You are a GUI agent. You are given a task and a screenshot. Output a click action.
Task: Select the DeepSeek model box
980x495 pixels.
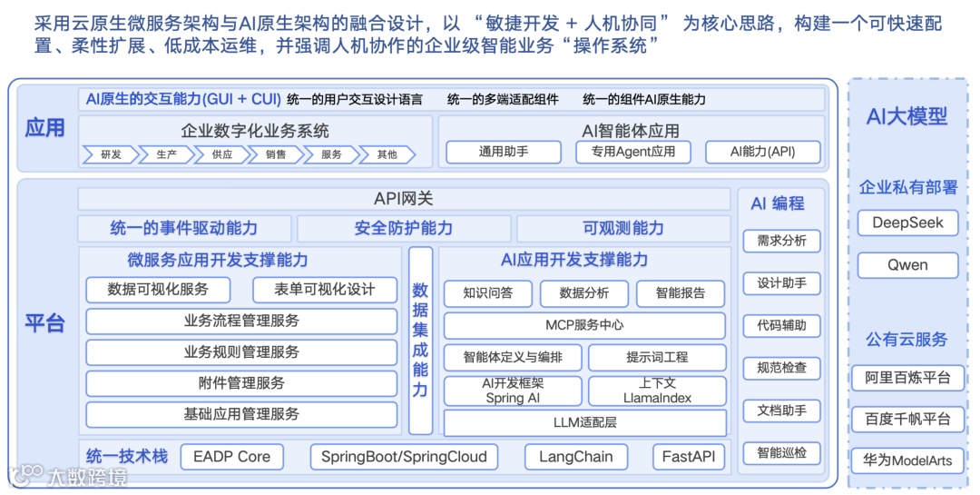tap(907, 223)
